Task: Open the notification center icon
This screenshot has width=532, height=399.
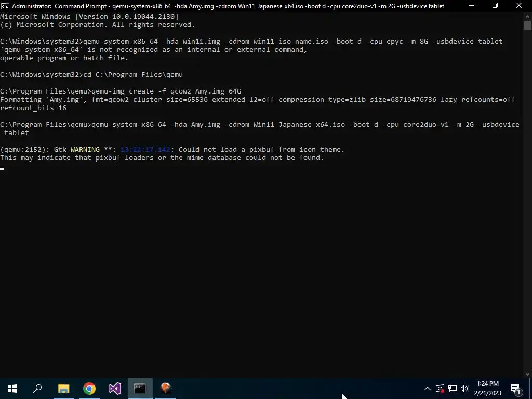Action: (515, 389)
